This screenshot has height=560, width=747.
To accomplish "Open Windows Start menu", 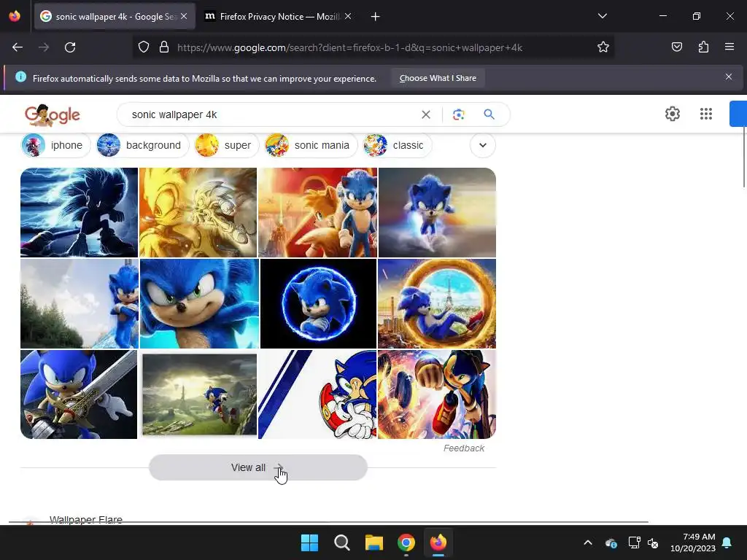I will tap(309, 542).
